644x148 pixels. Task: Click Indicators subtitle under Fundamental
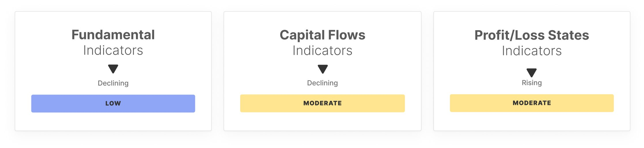pos(113,50)
